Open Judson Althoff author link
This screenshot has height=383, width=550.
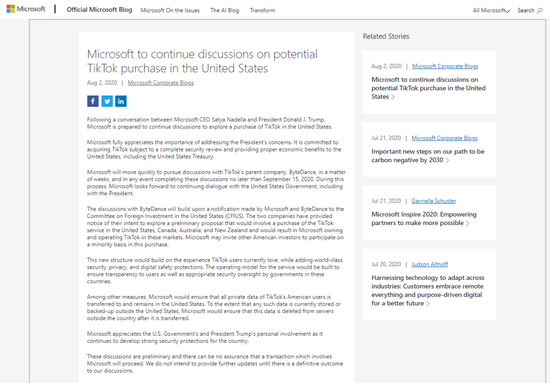pos(430,264)
